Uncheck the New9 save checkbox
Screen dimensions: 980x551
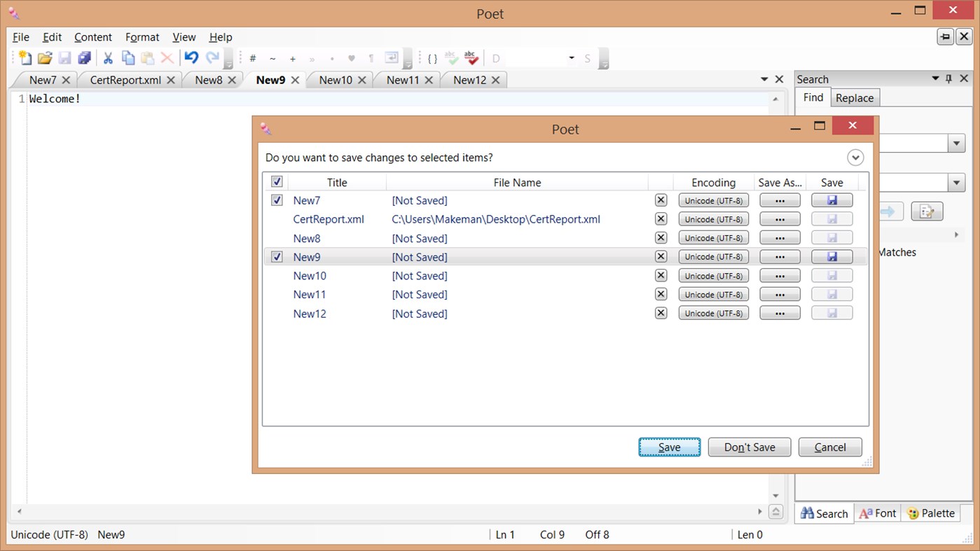[x=277, y=256]
